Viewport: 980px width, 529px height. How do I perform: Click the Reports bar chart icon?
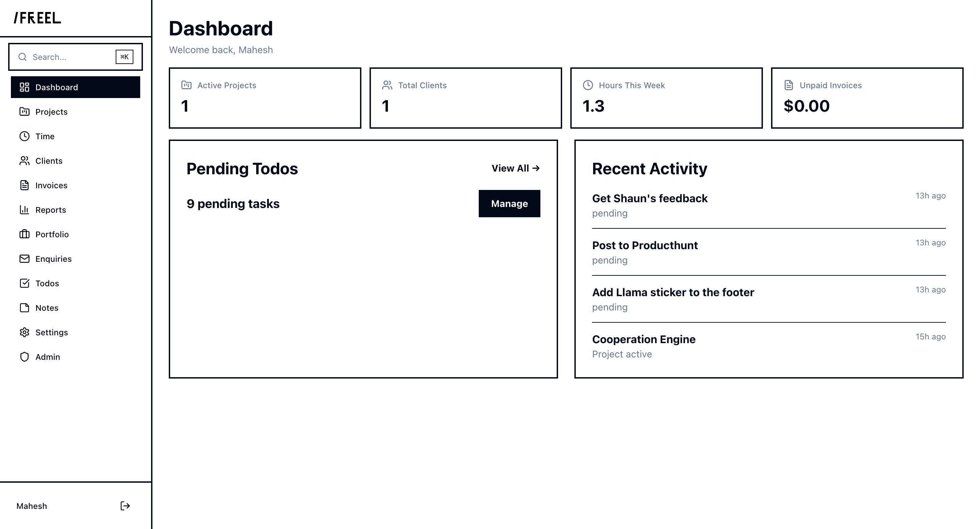[x=24, y=210]
